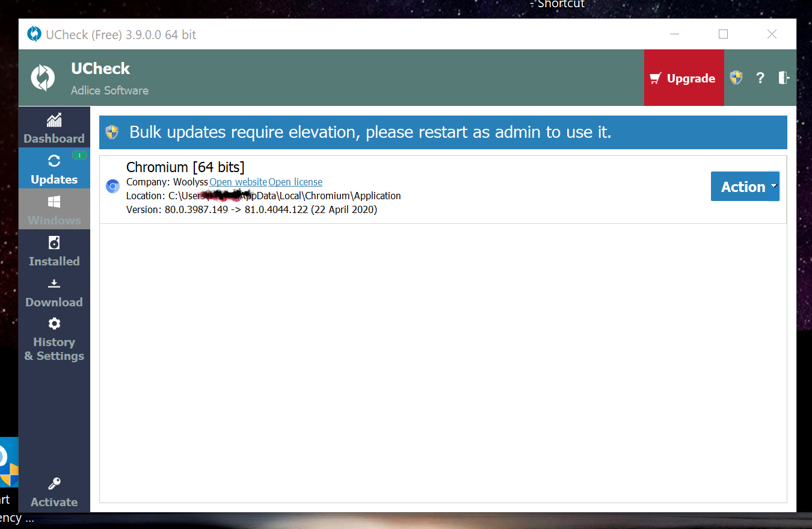This screenshot has width=812, height=529.
Task: Click the Version 80.0.3987.149 -> 81.0.4044.122 line
Action: tap(251, 209)
